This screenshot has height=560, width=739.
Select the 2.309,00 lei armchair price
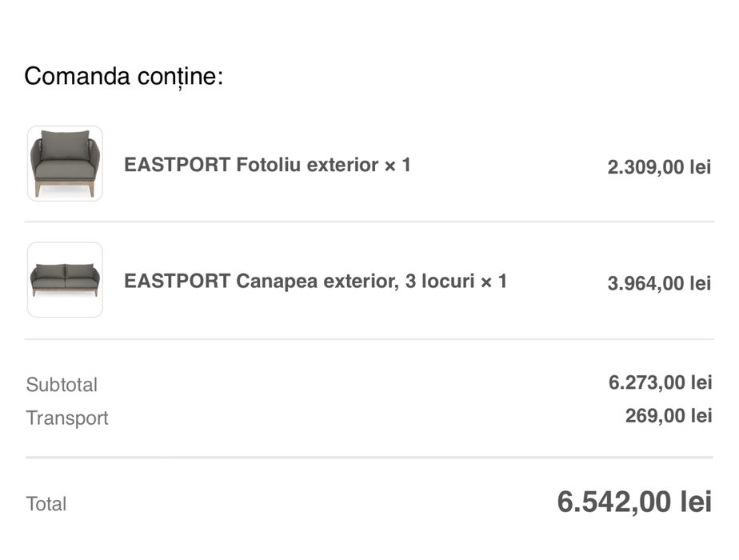659,167
